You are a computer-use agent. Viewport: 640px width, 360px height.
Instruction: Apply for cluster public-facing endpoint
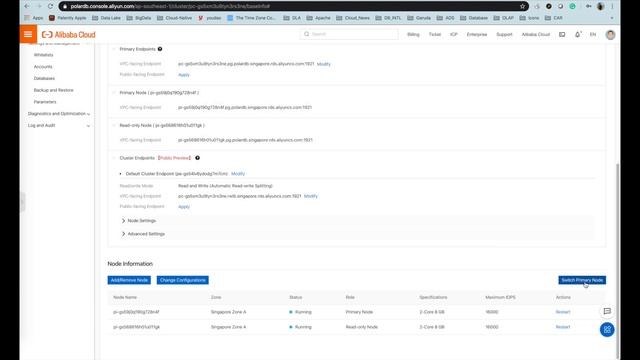click(184, 207)
